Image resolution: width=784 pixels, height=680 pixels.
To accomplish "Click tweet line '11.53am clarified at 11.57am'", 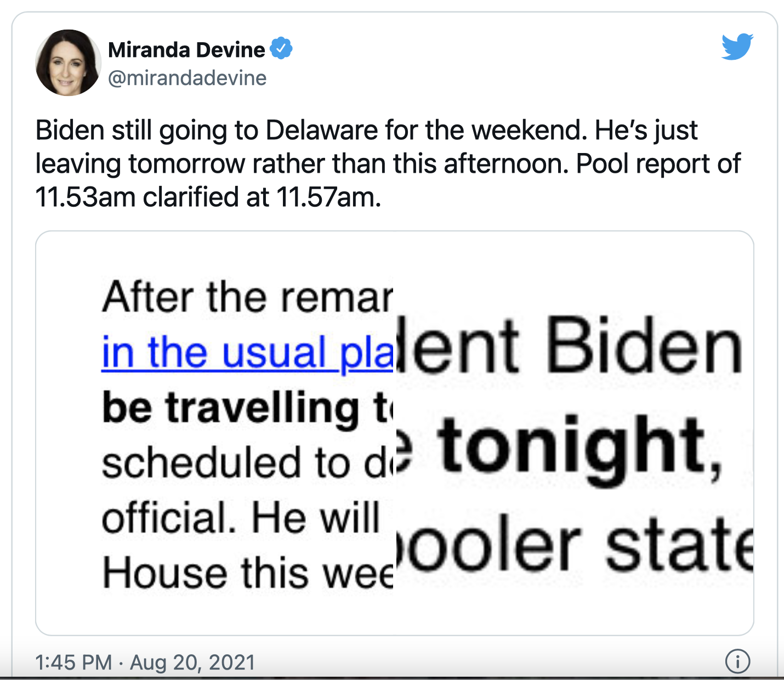I will coord(208,197).
